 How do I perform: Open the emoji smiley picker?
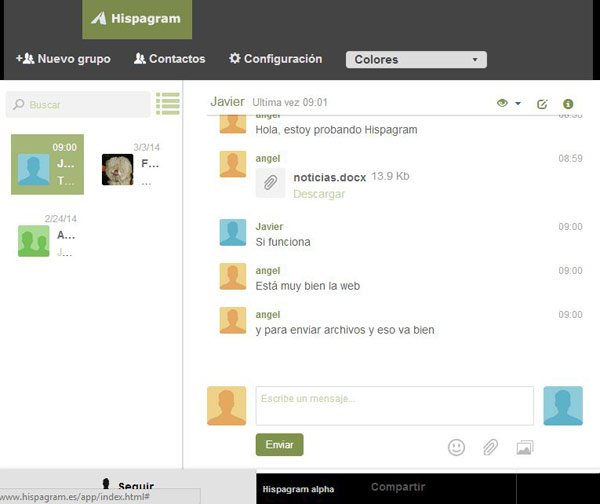tap(456, 447)
